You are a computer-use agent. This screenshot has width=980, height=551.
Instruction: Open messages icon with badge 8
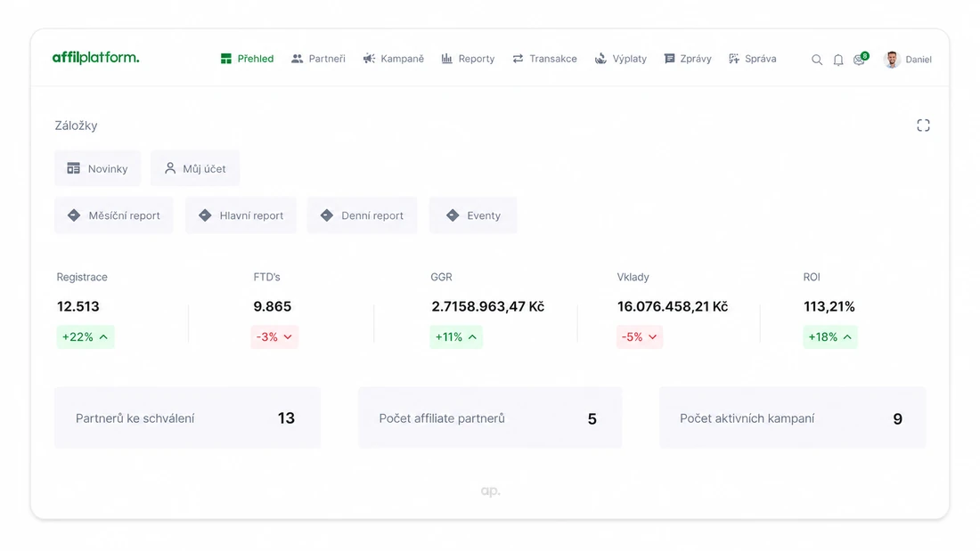861,60
